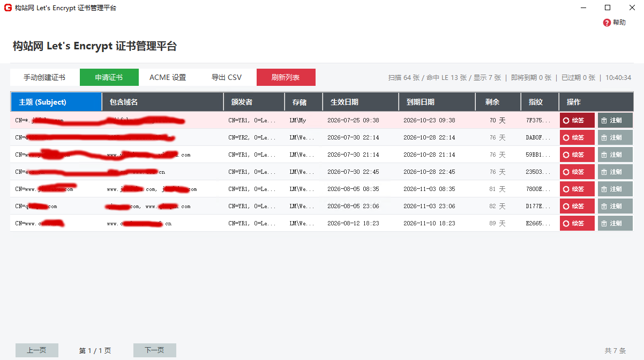This screenshot has height=360, width=644.
Task: Click effective date 2026-07-30 21:14
Action: [x=353, y=155]
